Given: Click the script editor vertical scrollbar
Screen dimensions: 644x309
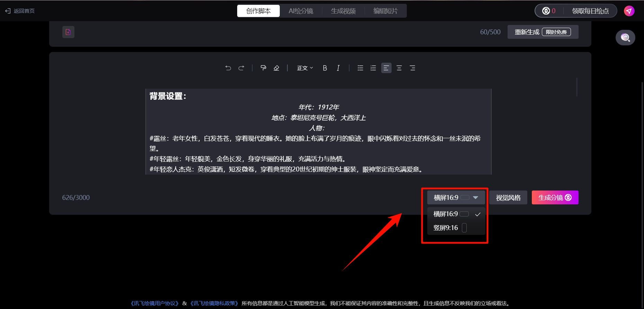Looking at the screenshot, I should pos(576,87).
